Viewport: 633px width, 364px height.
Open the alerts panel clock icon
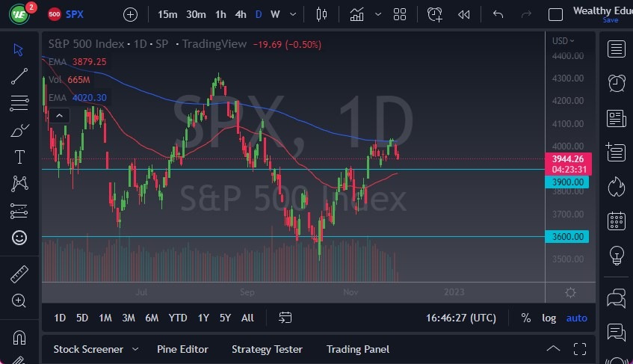[617, 83]
